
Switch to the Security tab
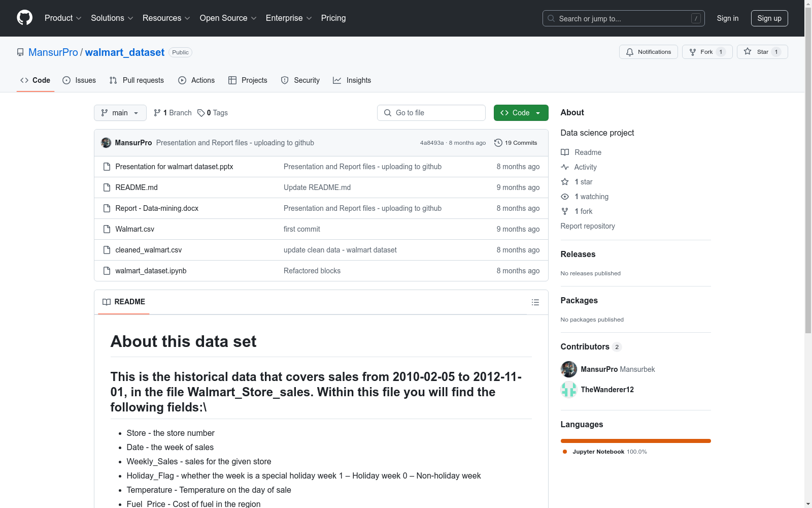(x=300, y=80)
